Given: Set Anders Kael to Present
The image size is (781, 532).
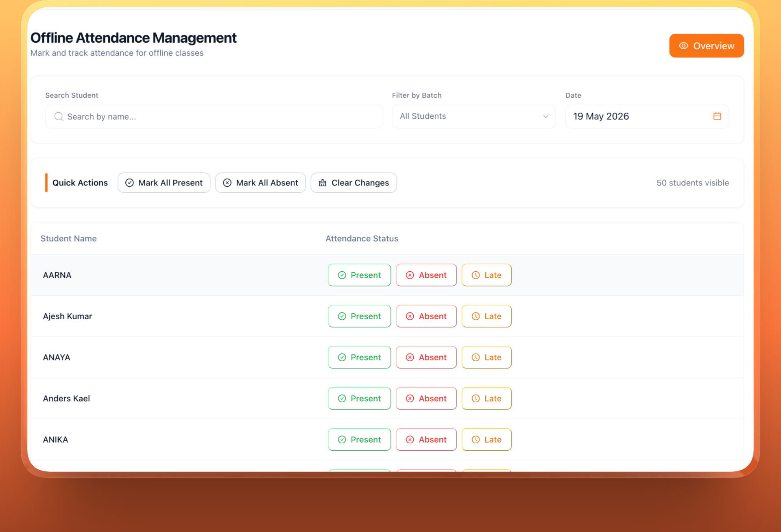Looking at the screenshot, I should point(360,398).
